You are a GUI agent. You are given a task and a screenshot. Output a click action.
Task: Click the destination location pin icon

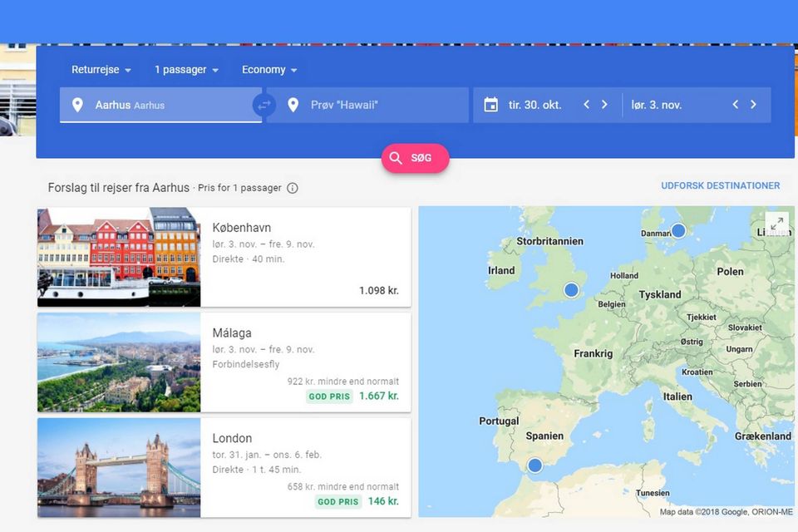[293, 106]
